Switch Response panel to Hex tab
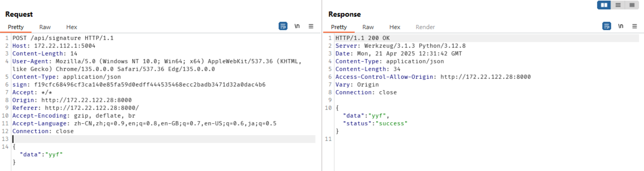 pos(395,27)
